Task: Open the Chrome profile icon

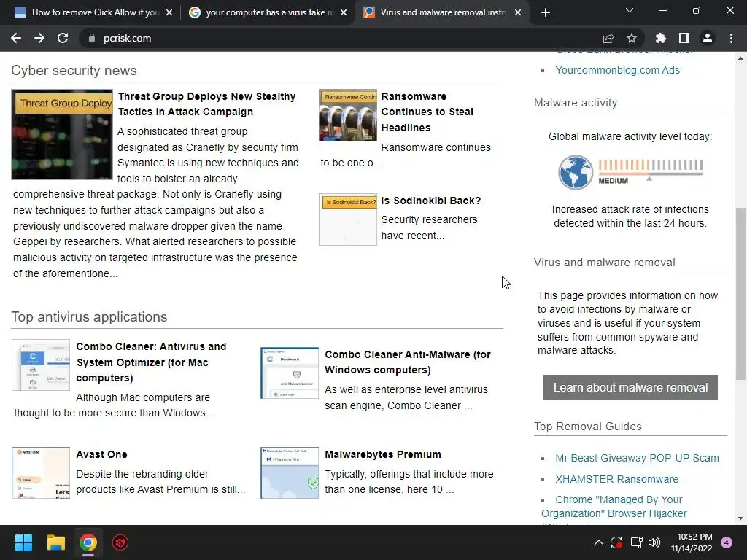Action: (x=708, y=38)
